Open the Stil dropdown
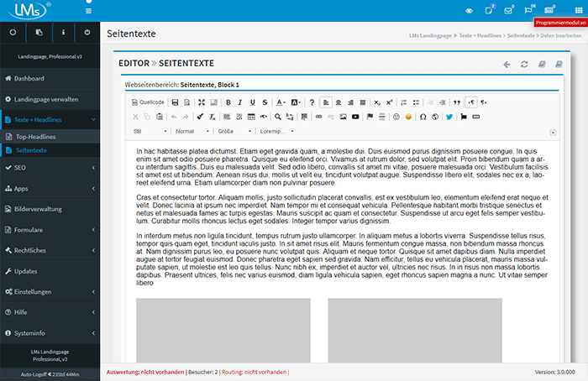The height and width of the screenshot is (381, 588). (x=150, y=131)
